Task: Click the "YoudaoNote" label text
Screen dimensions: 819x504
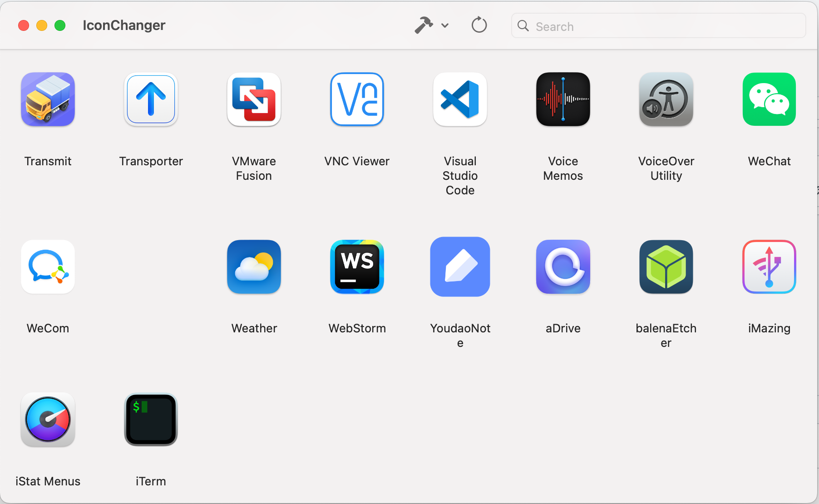Action: 460,336
